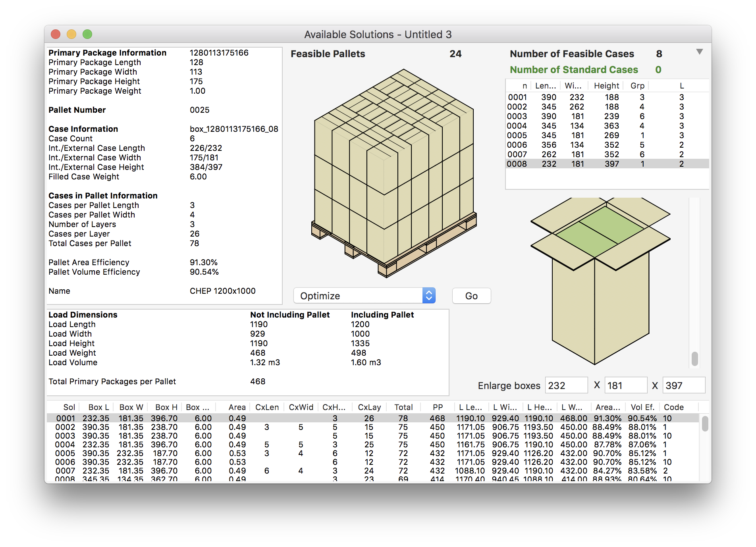Select solution row 0003

click(372, 436)
